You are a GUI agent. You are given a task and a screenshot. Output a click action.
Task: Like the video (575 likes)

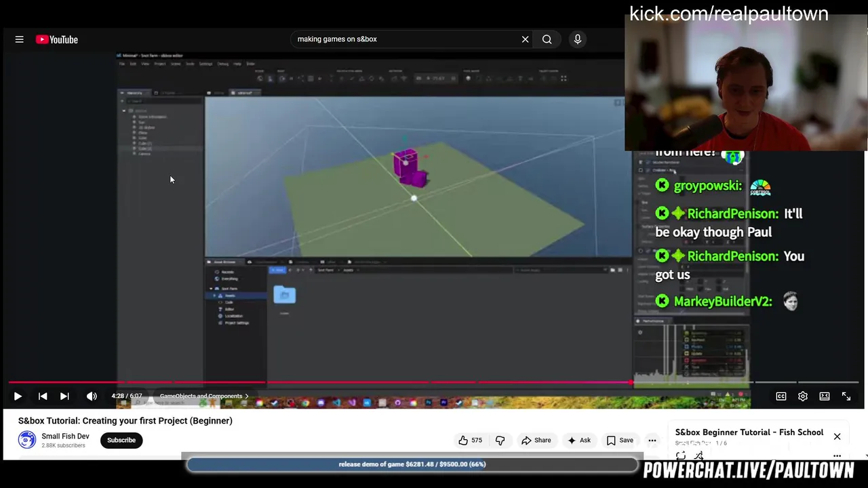click(x=470, y=440)
